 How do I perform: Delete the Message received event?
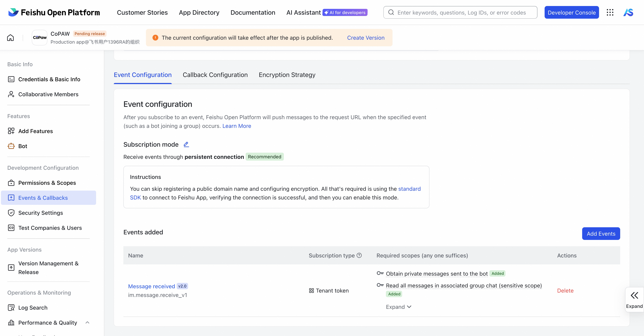[x=565, y=290]
